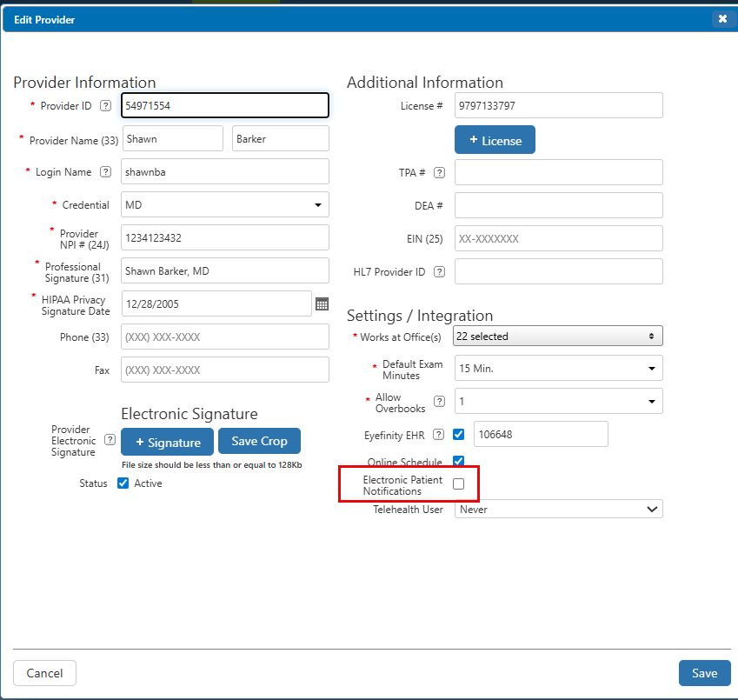738x700 pixels.
Task: Click the Provider Electronic Signature help icon
Action: pos(110,440)
